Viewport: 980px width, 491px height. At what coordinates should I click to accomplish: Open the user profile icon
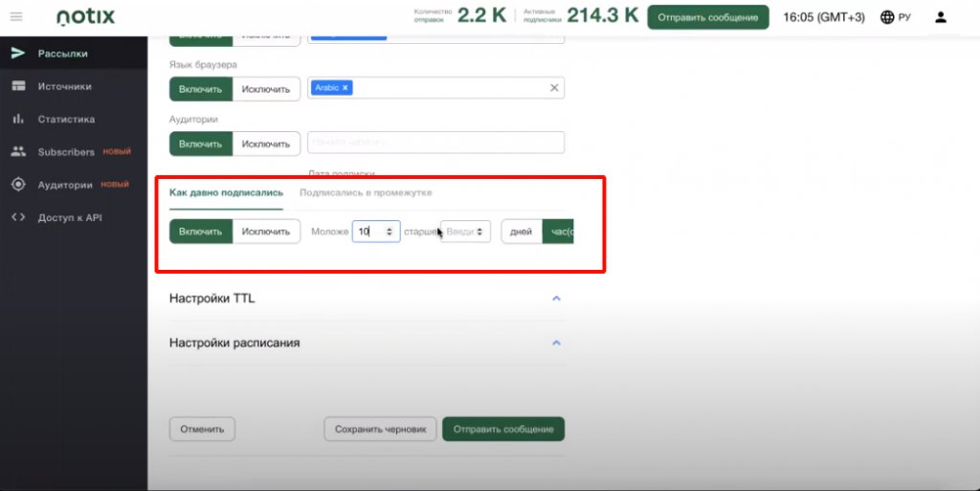tap(940, 17)
